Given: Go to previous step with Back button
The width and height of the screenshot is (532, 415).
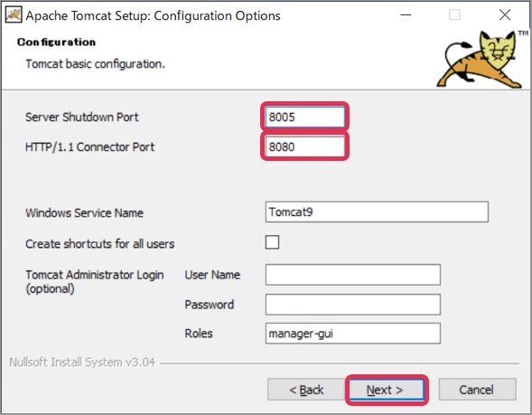Looking at the screenshot, I should coord(306,390).
